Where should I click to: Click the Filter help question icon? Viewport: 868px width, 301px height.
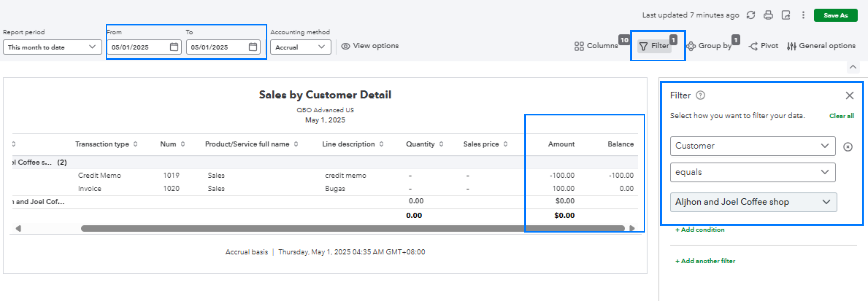pyautogui.click(x=701, y=96)
